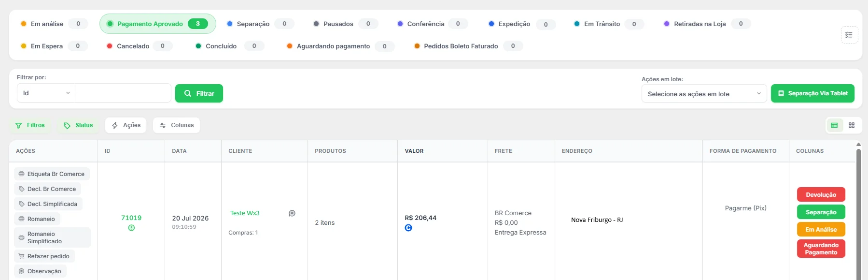
Task: Click info icon under order 71019
Action: click(x=131, y=228)
